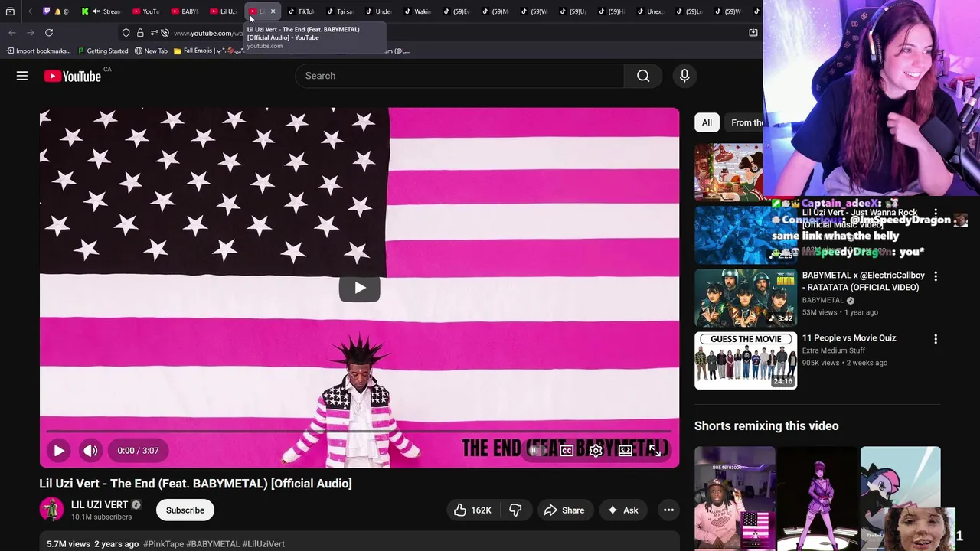Click the youtube.com address bar
The height and width of the screenshot is (551, 980).
point(208,33)
